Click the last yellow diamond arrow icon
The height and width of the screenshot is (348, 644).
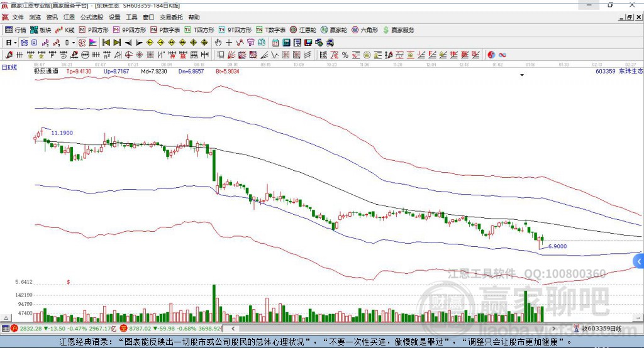[x=204, y=43]
